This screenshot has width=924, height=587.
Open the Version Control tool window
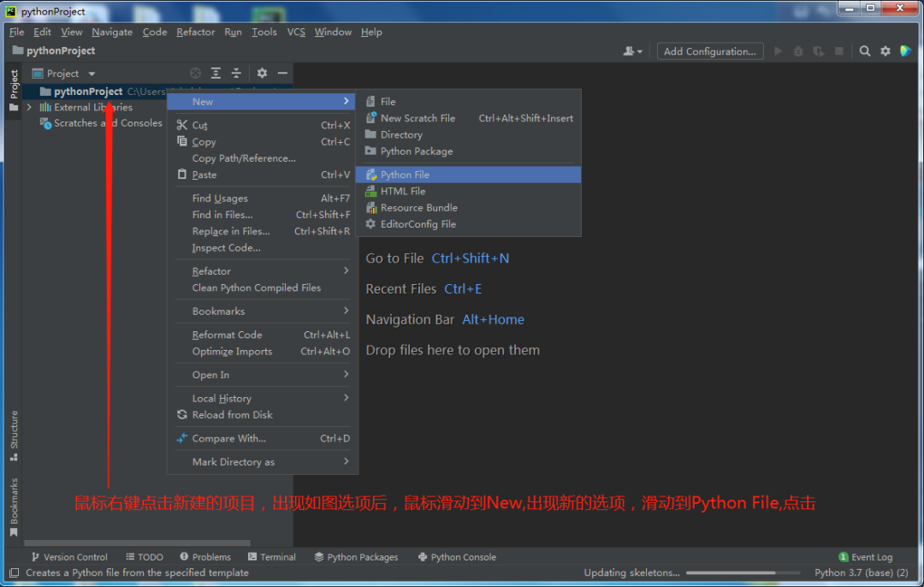69,557
